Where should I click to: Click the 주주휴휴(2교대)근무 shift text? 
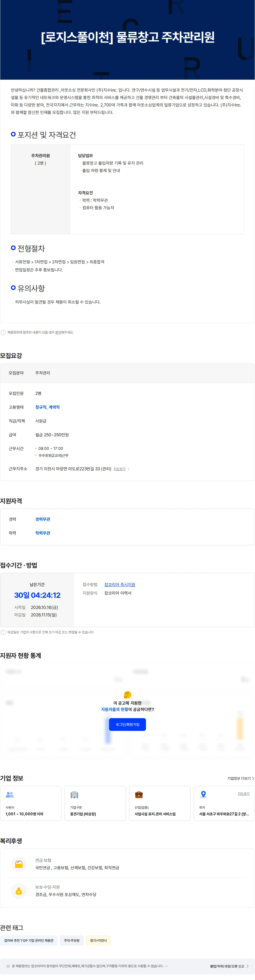pos(53,455)
